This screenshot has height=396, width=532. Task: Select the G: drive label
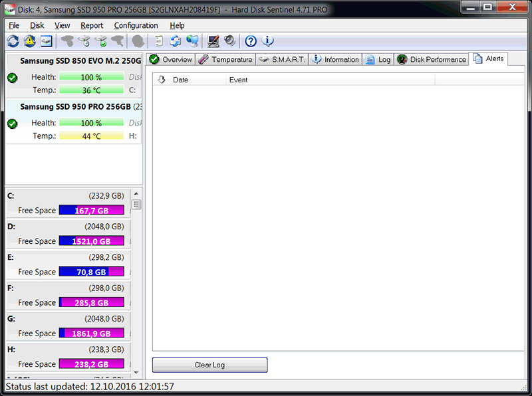click(11, 319)
